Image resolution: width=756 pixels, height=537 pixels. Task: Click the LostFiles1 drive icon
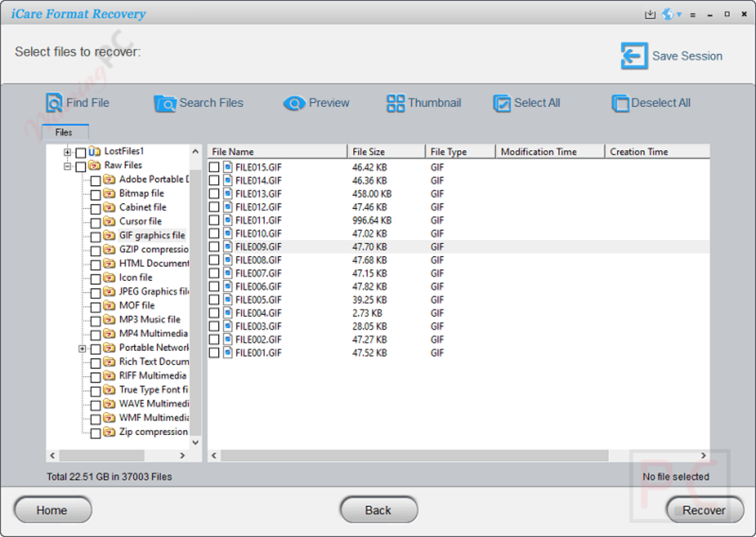tap(94, 151)
